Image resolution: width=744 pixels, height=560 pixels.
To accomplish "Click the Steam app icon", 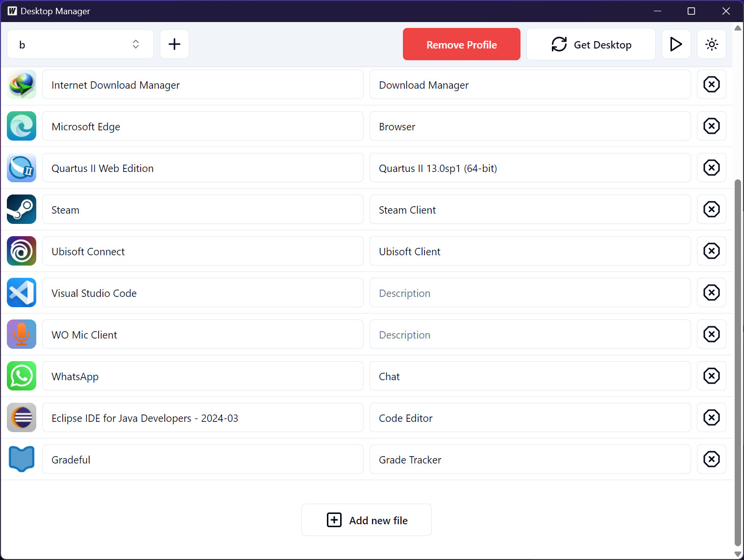I will (x=22, y=209).
